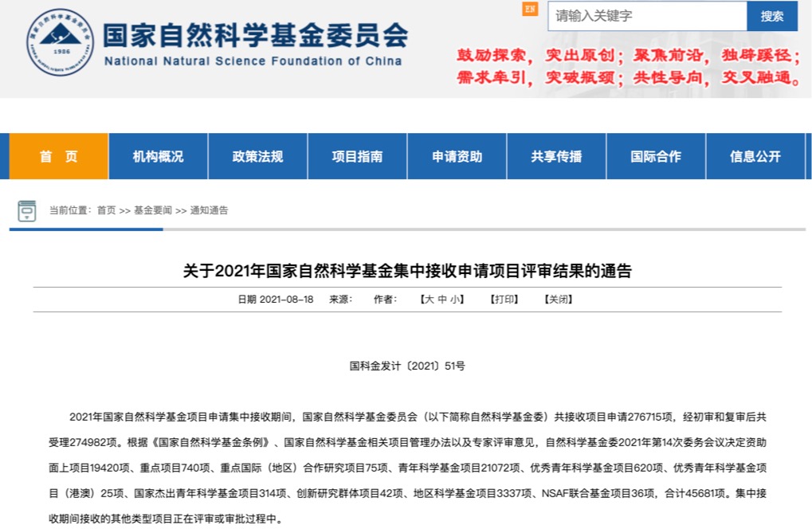Open the 信息公开 menu item

click(755, 157)
